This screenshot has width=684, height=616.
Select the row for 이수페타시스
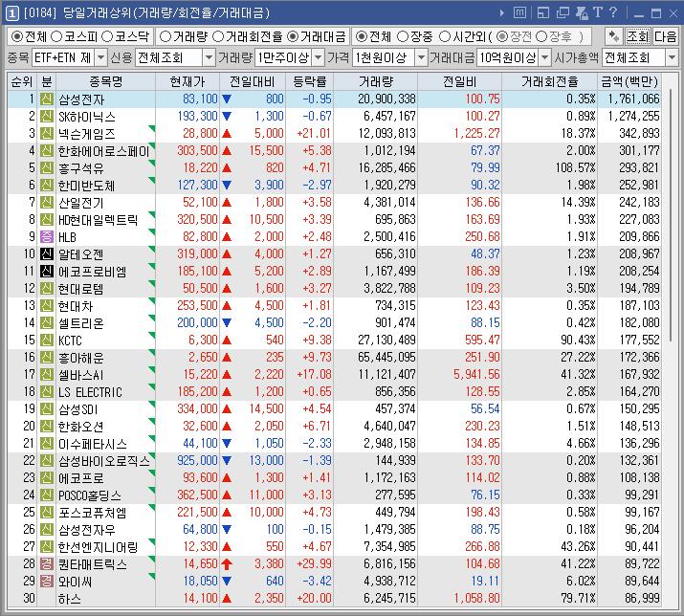click(x=334, y=443)
